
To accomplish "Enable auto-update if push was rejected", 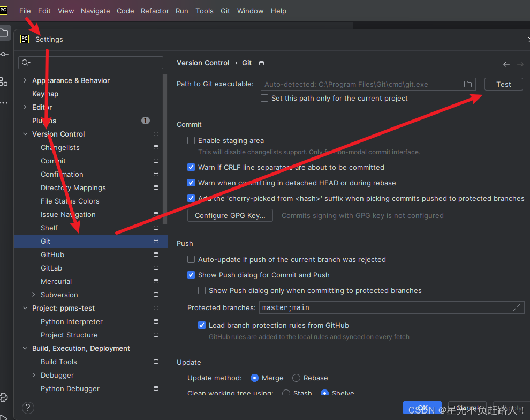I will [x=191, y=259].
